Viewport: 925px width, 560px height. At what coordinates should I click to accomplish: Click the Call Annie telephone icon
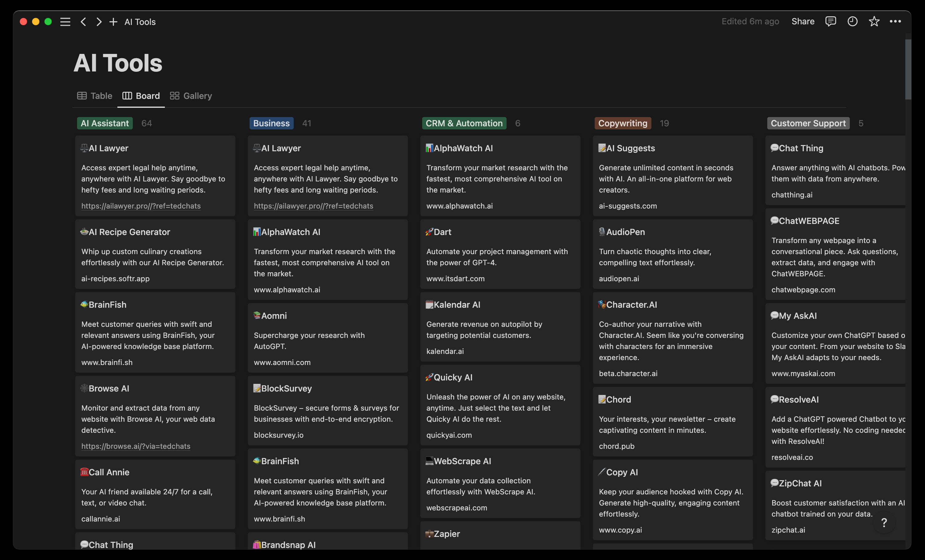84,472
